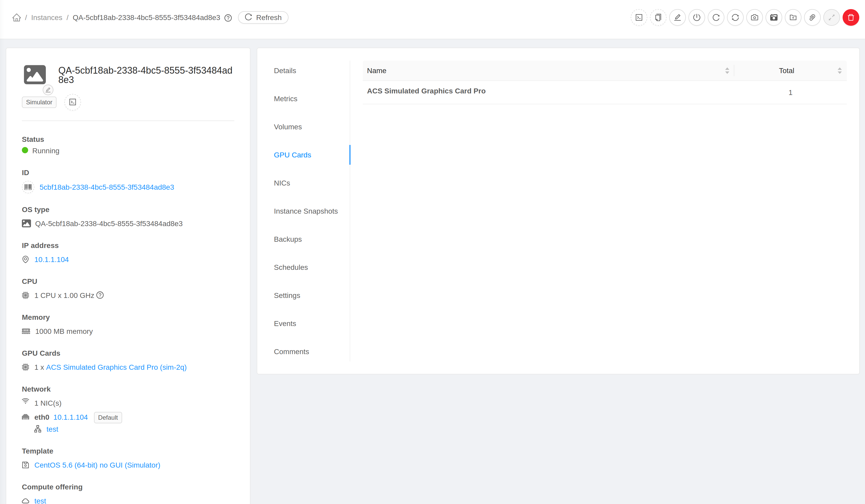This screenshot has height=504, width=865.
Task: Open the test compute offering link
Action: click(40, 501)
